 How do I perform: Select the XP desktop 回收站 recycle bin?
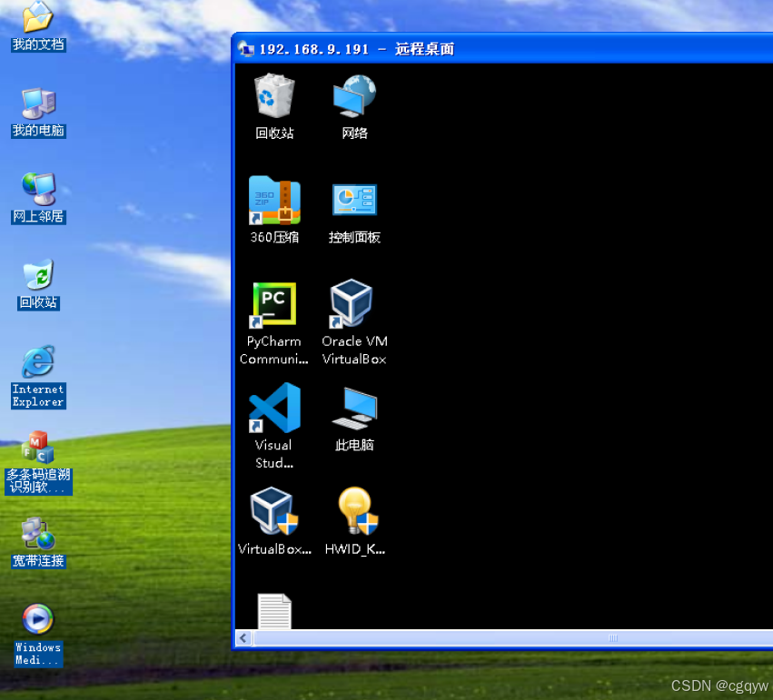pos(38,274)
